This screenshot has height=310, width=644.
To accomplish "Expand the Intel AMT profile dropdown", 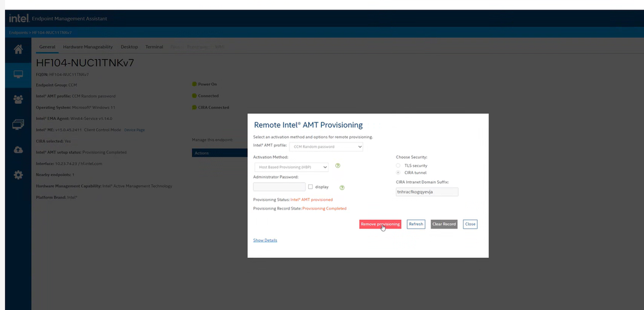I will pyautogui.click(x=326, y=147).
